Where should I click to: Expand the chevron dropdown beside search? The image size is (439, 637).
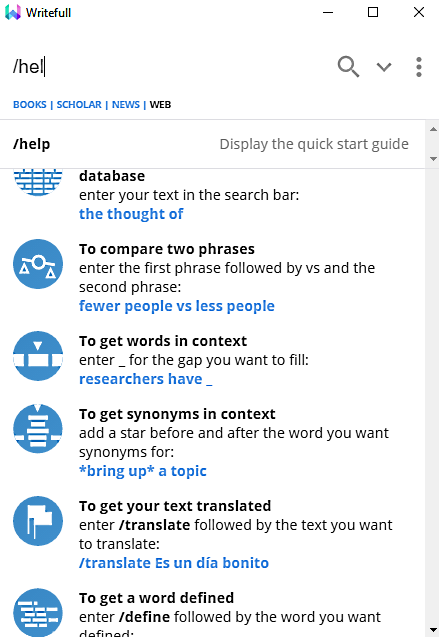pyautogui.click(x=384, y=67)
